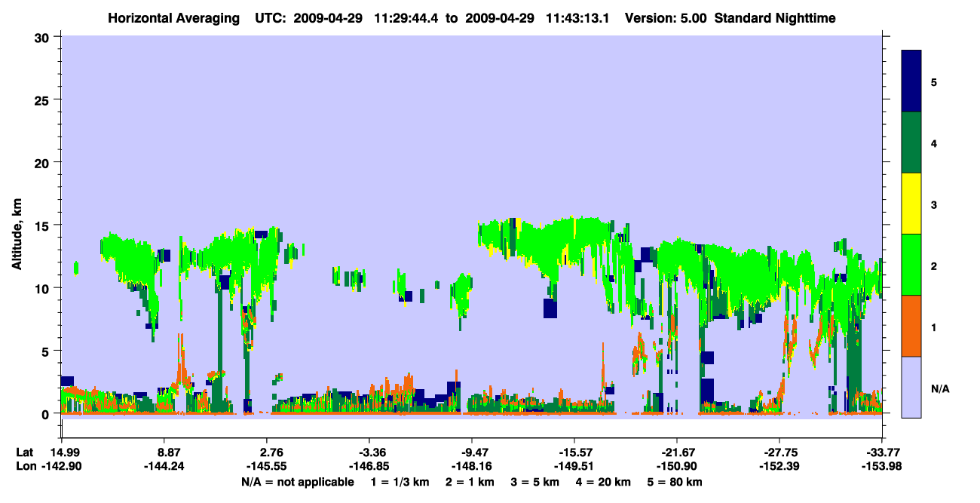
Task: Click the '4 = 20 km' legend note
Action: 605,482
